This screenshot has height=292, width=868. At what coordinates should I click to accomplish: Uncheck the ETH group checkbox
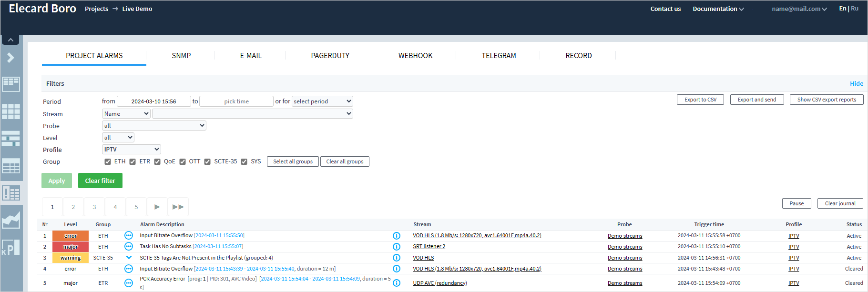click(108, 162)
